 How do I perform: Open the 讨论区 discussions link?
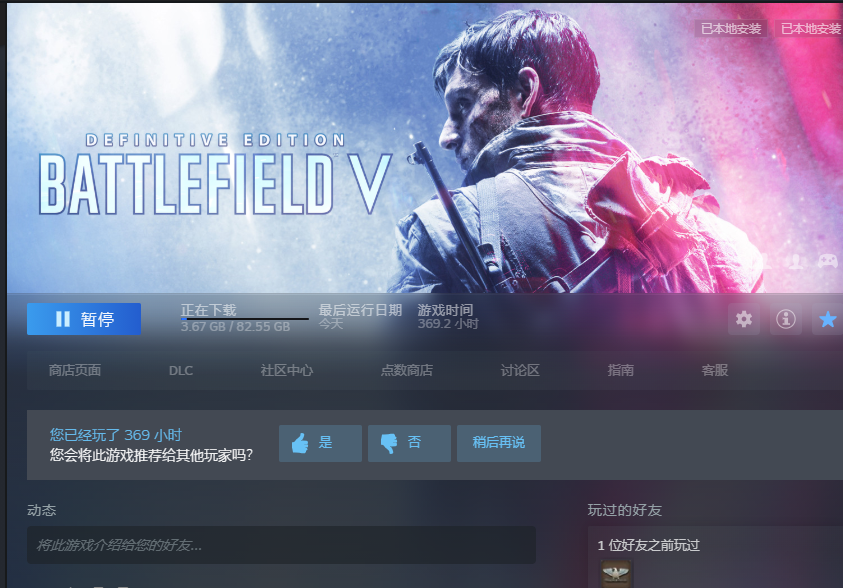[x=520, y=370]
